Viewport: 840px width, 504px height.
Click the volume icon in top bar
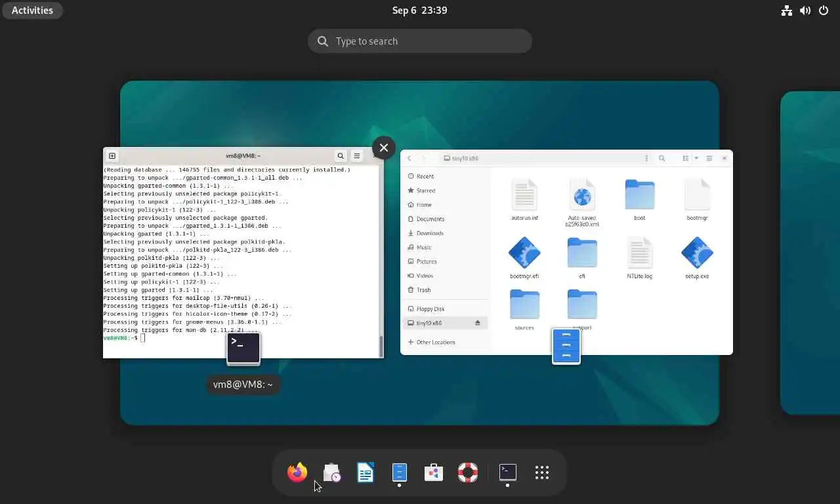805,10
